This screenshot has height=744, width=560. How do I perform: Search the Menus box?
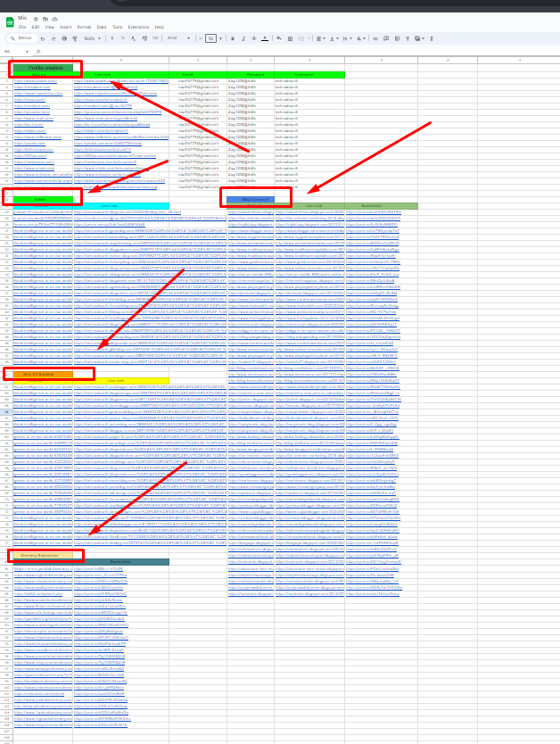coord(21,38)
